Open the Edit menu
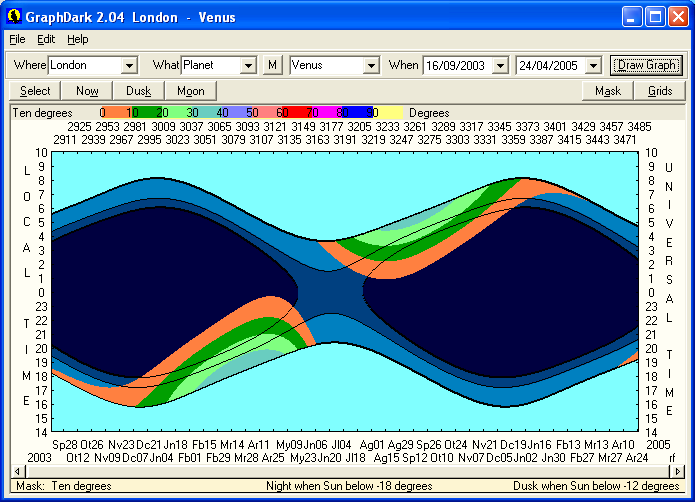 [46, 39]
